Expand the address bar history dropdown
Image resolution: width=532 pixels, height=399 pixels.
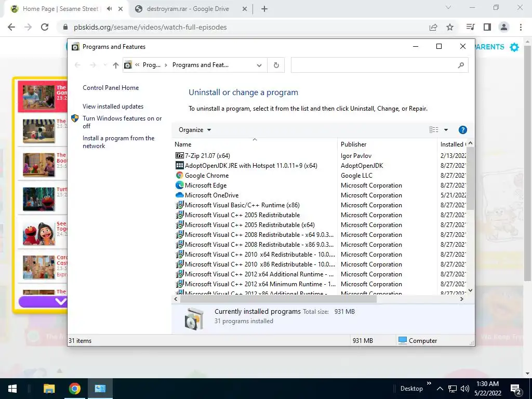[259, 65]
